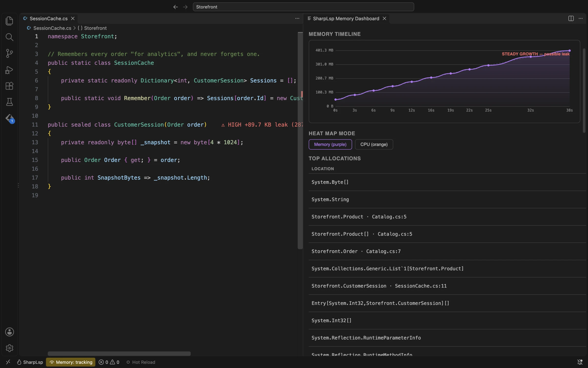Close the SharpLsp Memory Dashboard tab
Image resolution: width=588 pixels, height=368 pixels.
[384, 18]
